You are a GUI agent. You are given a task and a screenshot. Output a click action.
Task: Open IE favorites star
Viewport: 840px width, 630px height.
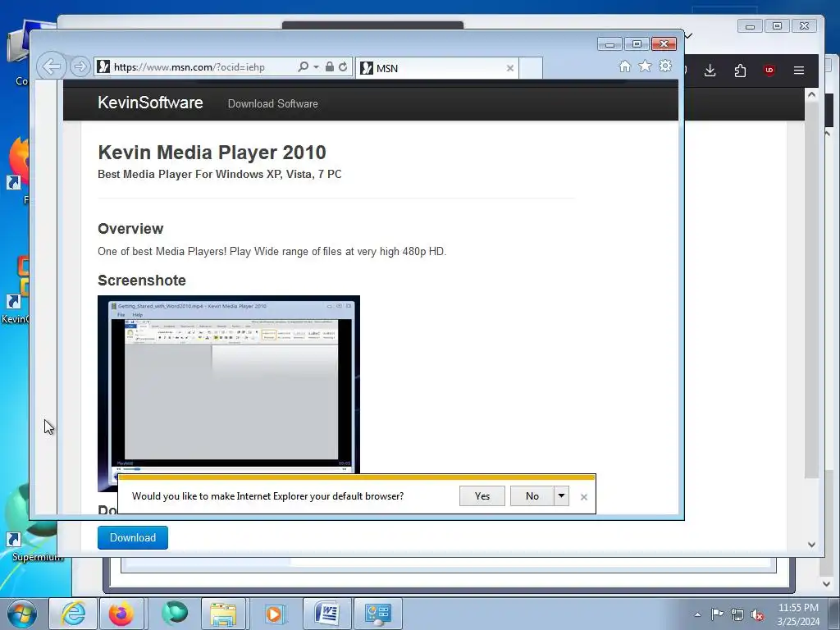pos(645,66)
